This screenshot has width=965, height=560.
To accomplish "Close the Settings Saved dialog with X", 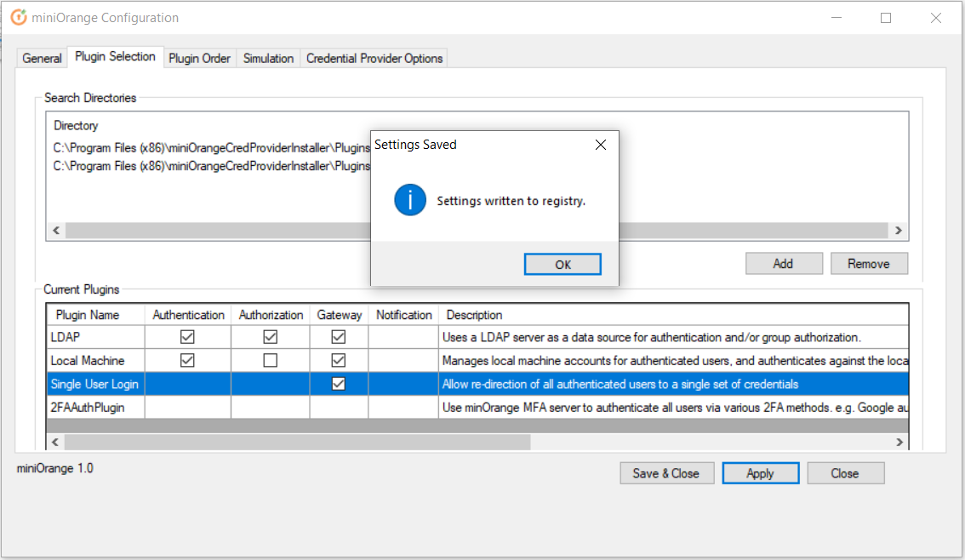I will click(601, 145).
